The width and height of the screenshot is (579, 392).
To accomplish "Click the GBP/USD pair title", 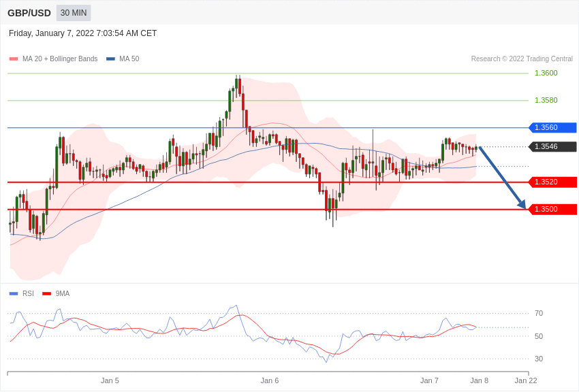I will pos(29,13).
